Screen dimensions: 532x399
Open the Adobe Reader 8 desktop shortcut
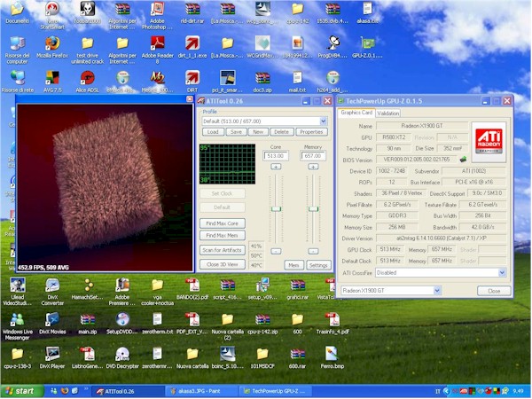[x=156, y=43]
